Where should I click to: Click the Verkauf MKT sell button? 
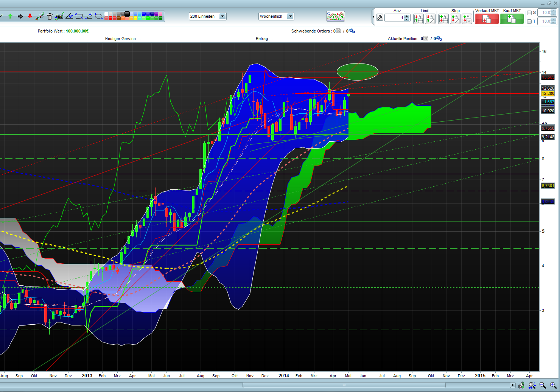point(487,19)
